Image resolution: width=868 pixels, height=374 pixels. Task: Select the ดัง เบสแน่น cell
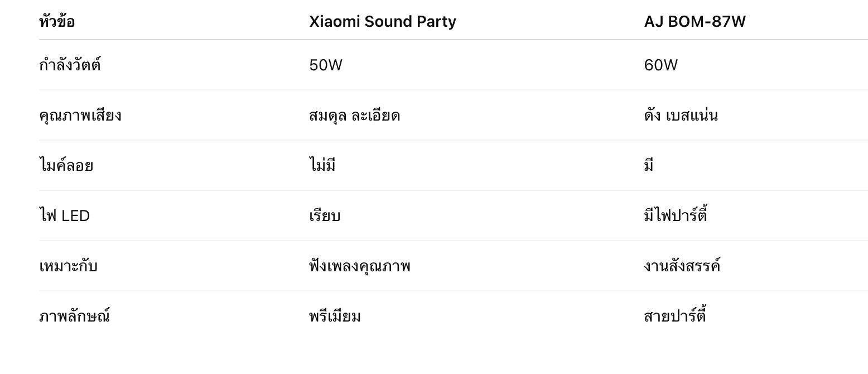681,116
